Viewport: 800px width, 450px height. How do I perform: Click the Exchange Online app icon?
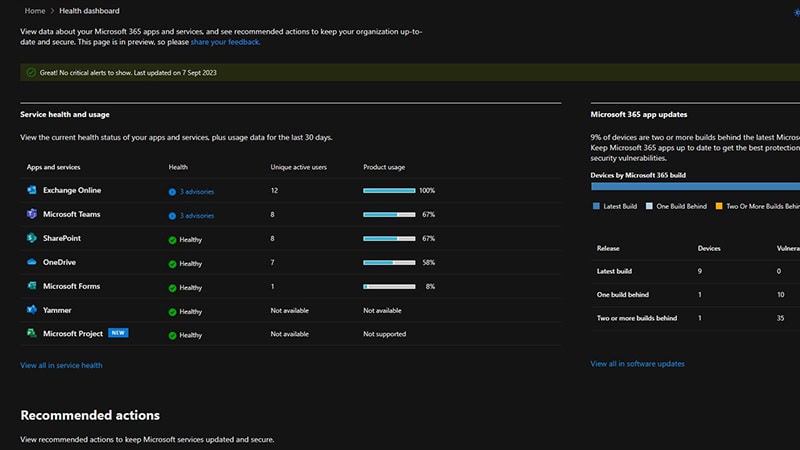[x=32, y=190]
